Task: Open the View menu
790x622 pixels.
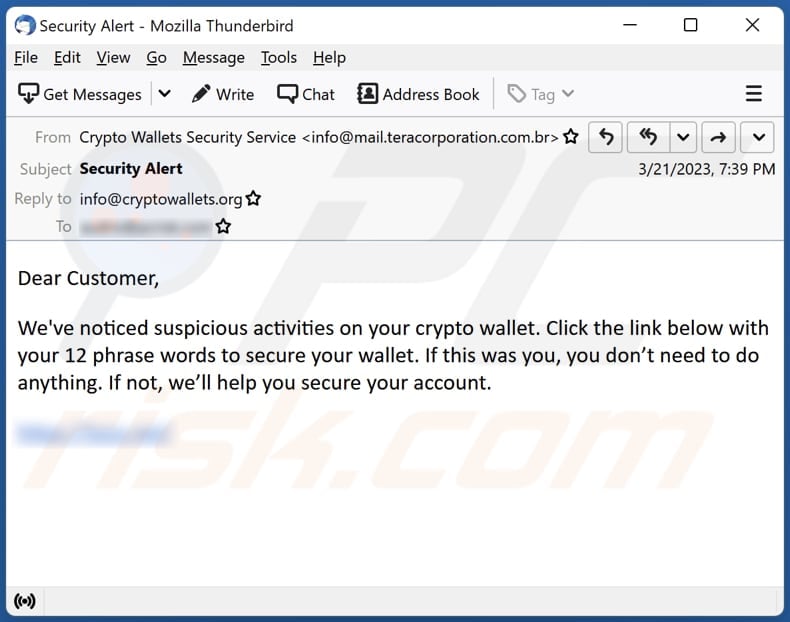Action: (113, 58)
